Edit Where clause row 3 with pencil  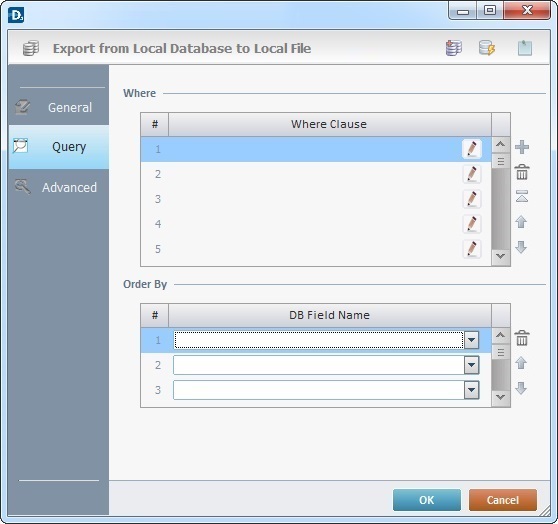pyautogui.click(x=472, y=199)
